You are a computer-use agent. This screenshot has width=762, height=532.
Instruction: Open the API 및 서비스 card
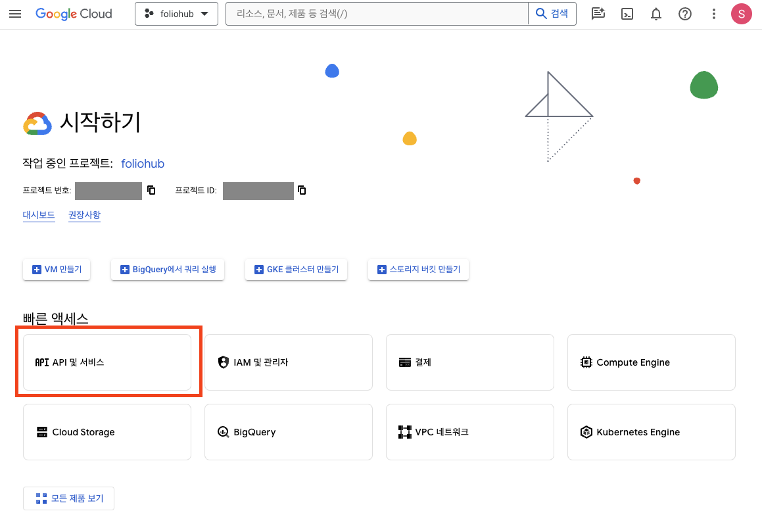[107, 362]
